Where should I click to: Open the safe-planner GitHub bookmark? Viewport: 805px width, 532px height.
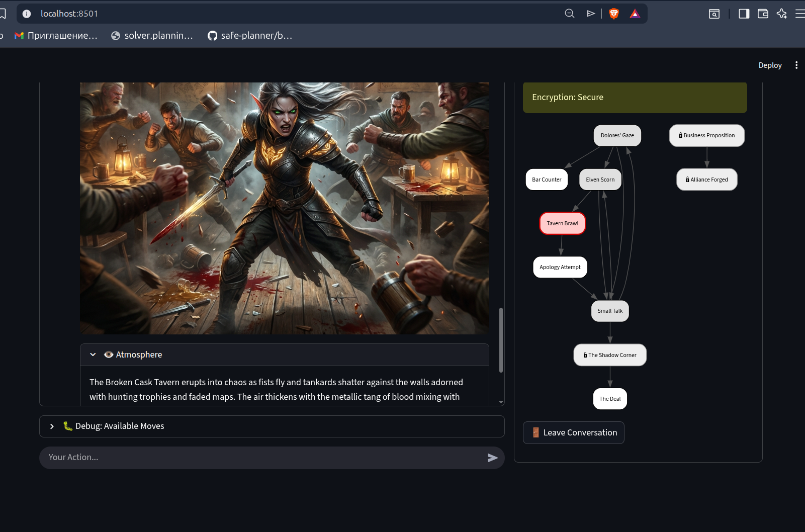[x=250, y=36]
